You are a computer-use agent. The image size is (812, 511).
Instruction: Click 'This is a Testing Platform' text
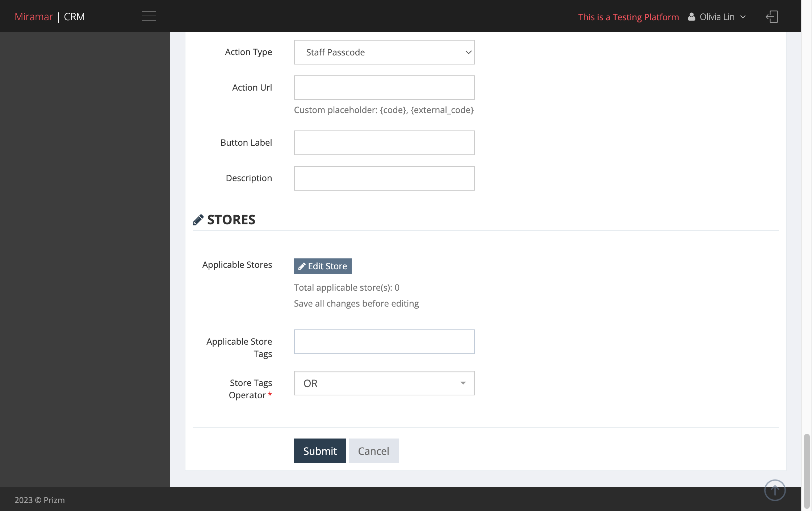(628, 17)
